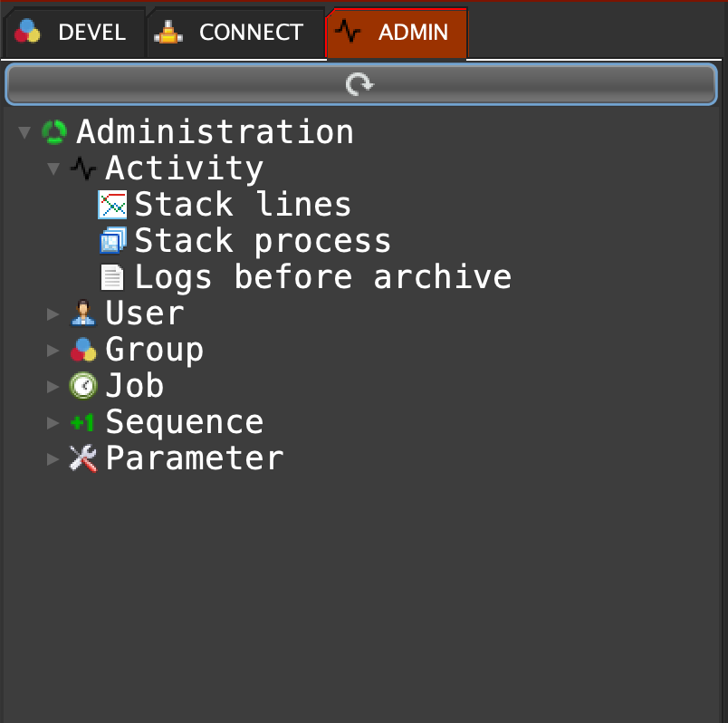Switch to the CONNECT tab
Viewport: 728px width, 723px height.
(234, 33)
